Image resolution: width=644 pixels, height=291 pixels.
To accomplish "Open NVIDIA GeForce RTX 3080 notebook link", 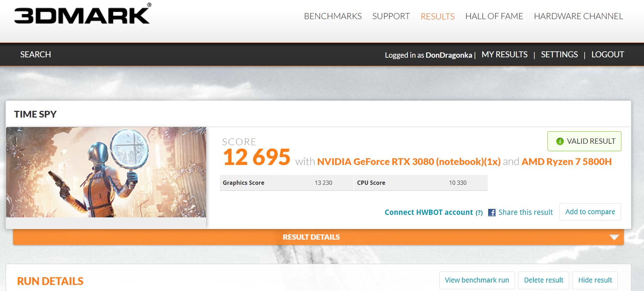I will [409, 162].
